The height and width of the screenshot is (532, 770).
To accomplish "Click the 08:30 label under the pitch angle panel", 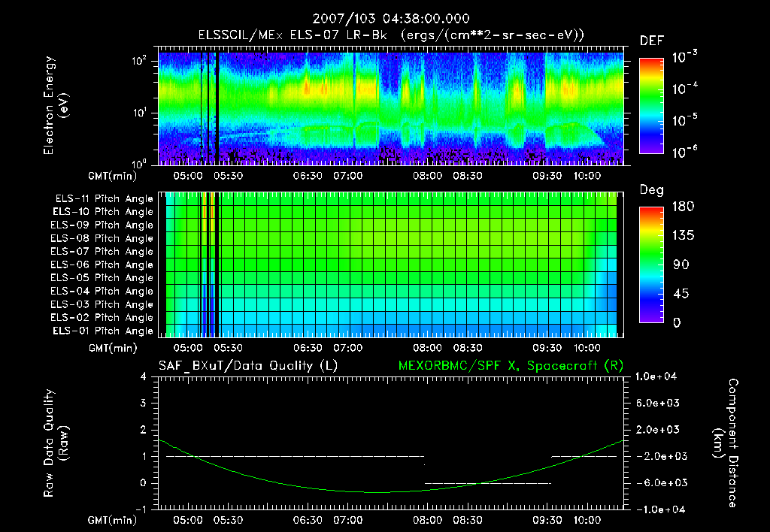I will tap(468, 348).
